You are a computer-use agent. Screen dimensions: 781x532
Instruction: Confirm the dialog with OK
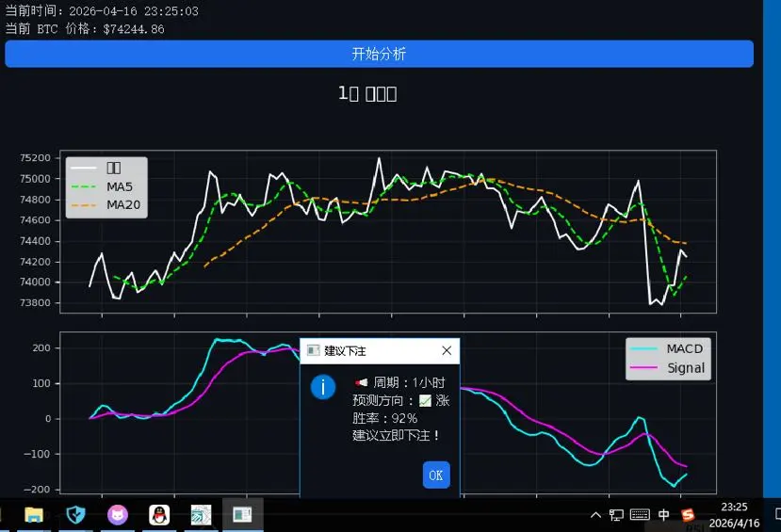pyautogui.click(x=436, y=475)
